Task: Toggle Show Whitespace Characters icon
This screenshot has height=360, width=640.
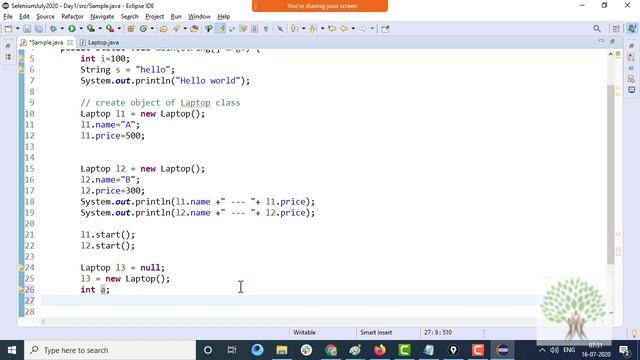Action: [266, 29]
